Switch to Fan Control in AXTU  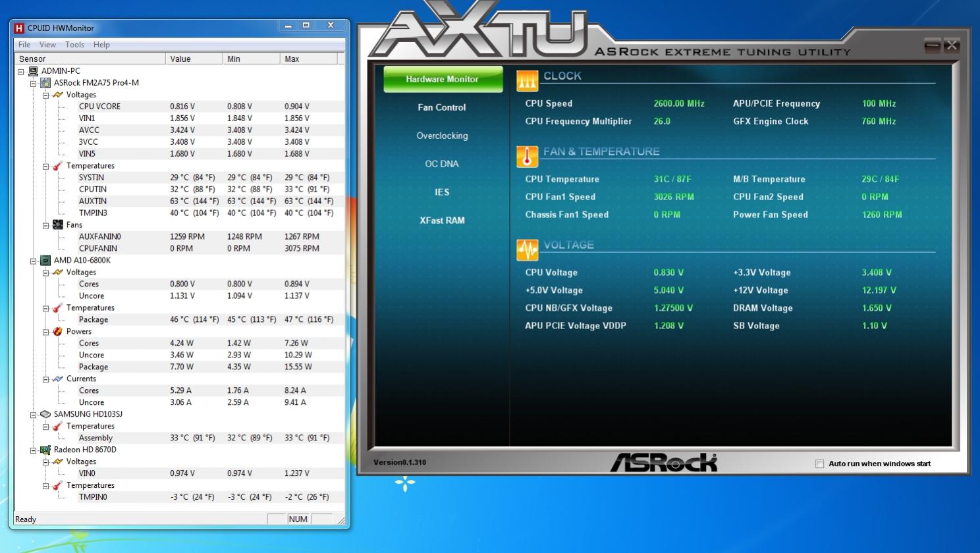click(x=442, y=107)
